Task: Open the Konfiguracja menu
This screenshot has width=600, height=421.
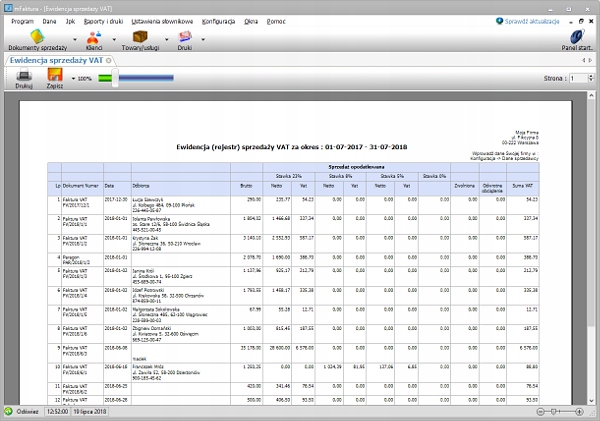Action: pyautogui.click(x=218, y=20)
